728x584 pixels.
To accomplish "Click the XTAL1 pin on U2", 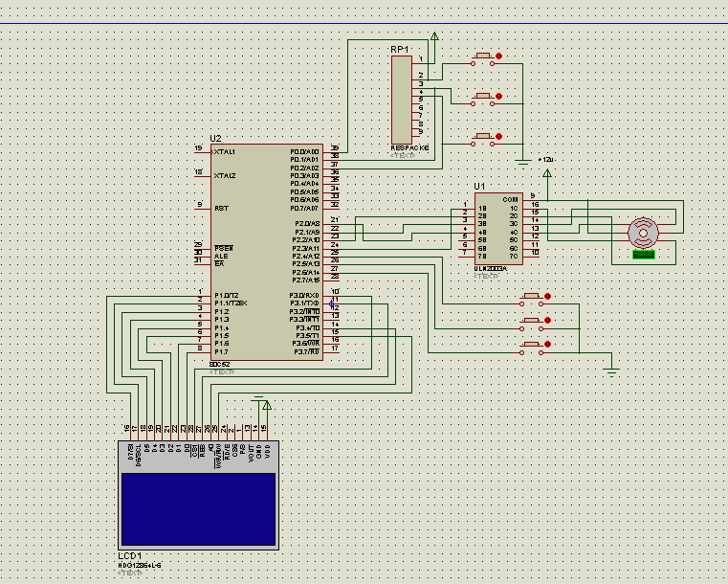I will pyautogui.click(x=204, y=151).
